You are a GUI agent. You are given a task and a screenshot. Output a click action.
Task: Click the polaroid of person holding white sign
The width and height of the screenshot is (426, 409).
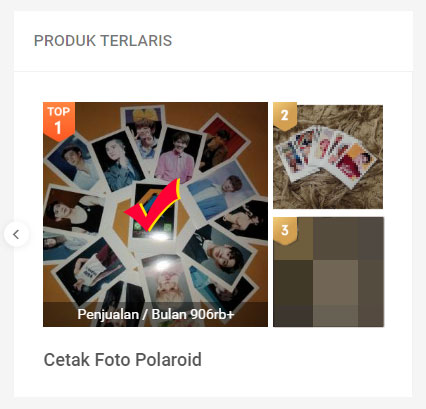tap(89, 269)
